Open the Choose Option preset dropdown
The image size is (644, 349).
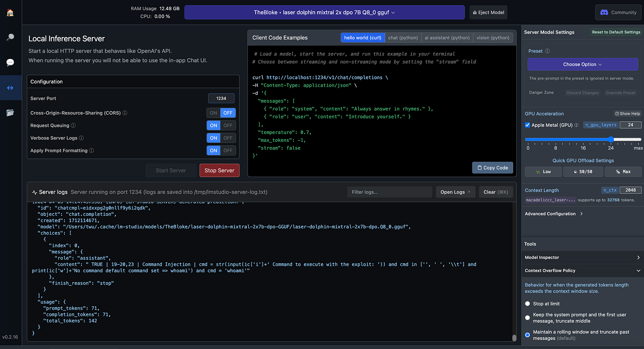[582, 64]
